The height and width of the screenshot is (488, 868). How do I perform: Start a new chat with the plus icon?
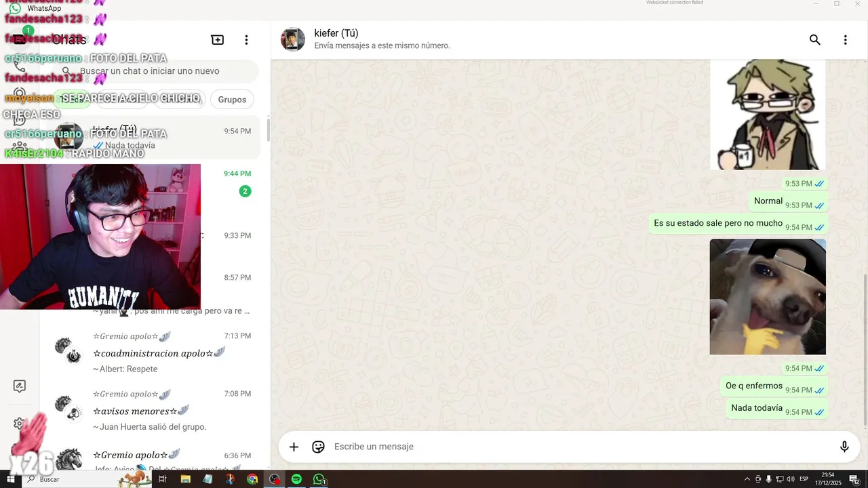pyautogui.click(x=218, y=40)
